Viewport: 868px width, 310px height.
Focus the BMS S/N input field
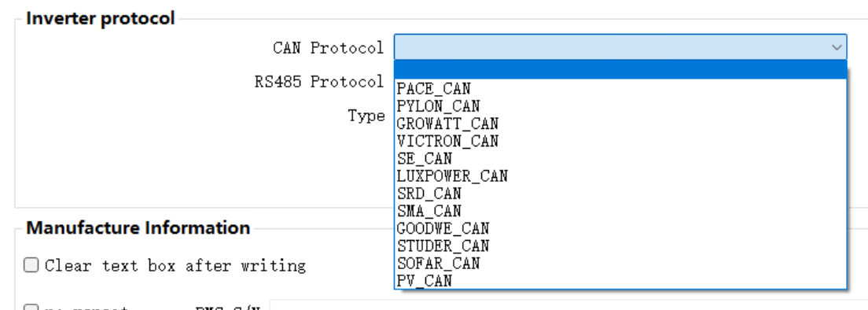click(568, 305)
